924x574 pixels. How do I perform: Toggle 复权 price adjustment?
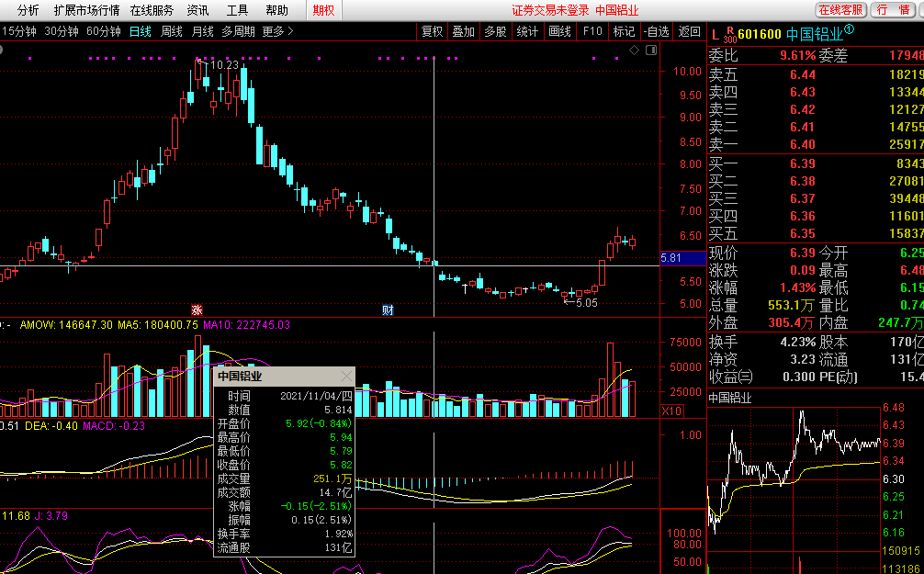point(432,31)
